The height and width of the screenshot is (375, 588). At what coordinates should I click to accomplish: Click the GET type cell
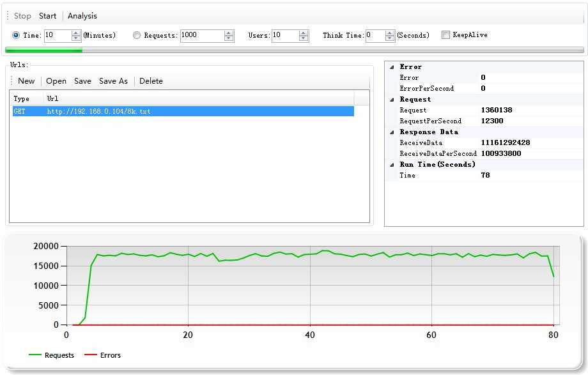click(x=20, y=111)
